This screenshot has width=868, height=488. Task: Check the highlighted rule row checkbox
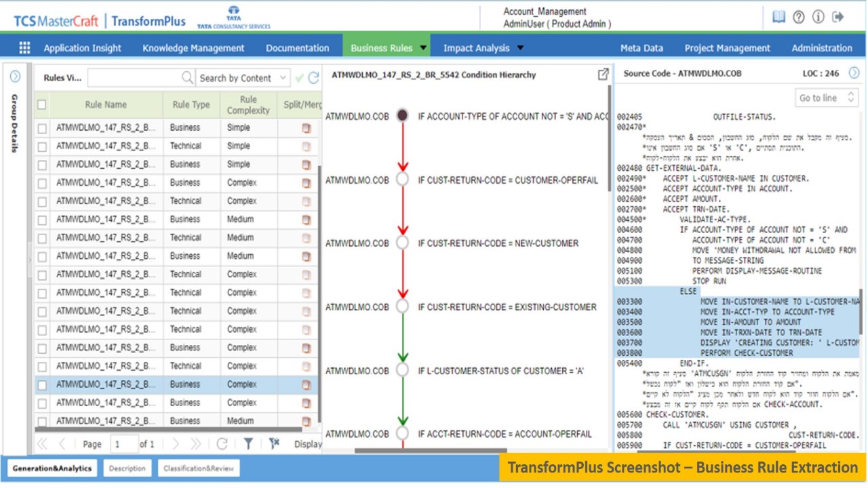click(42, 384)
